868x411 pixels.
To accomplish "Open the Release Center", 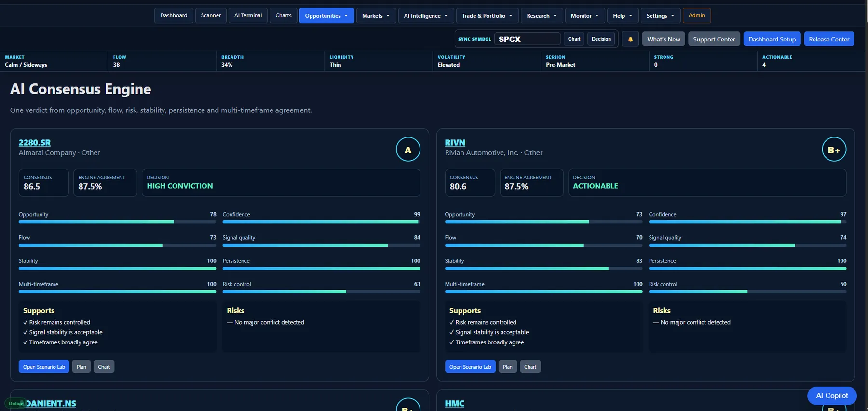I will 829,39.
